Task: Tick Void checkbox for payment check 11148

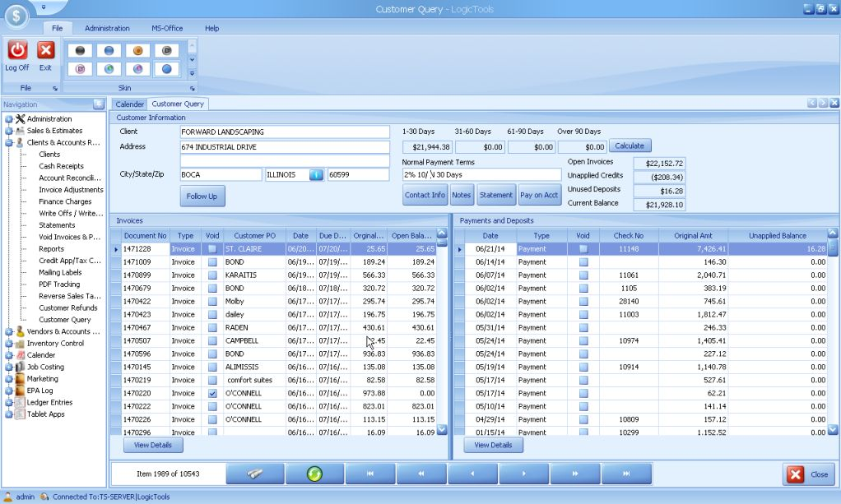Action: [583, 248]
